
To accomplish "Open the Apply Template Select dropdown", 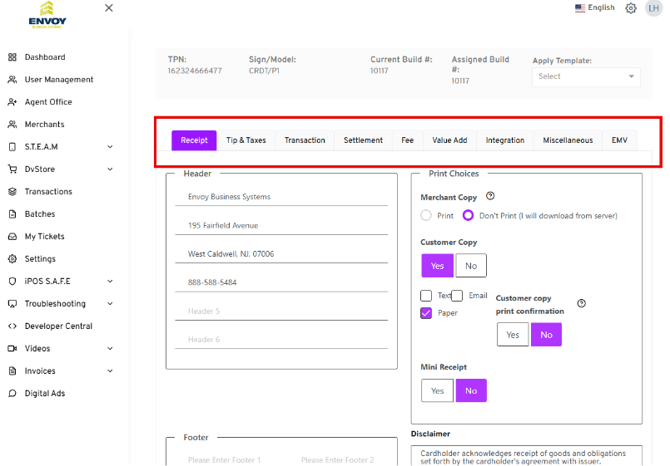I will [x=586, y=77].
